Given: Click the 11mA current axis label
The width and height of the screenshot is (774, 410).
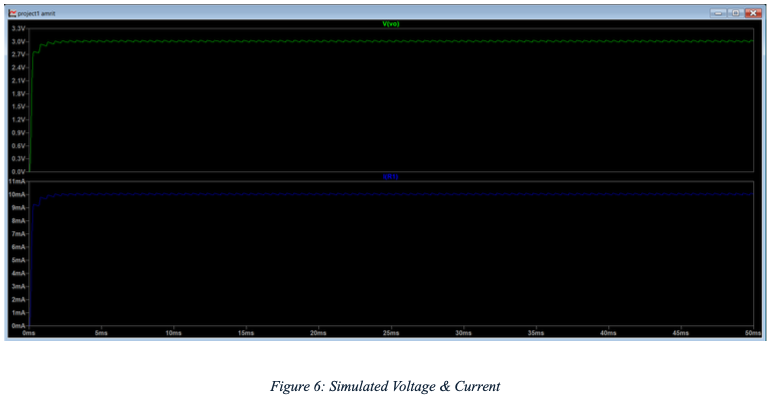Looking at the screenshot, I should [x=17, y=182].
